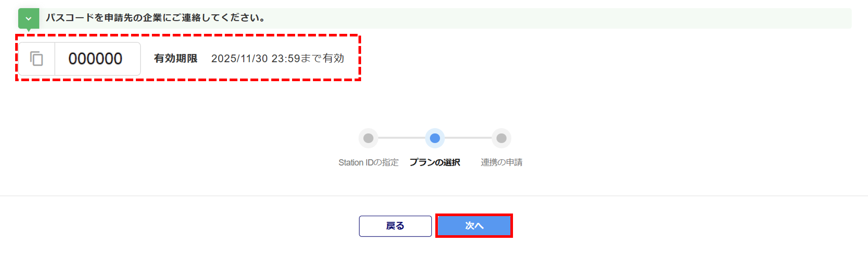
Task: Click the 連携の申請 step label
Action: click(501, 162)
